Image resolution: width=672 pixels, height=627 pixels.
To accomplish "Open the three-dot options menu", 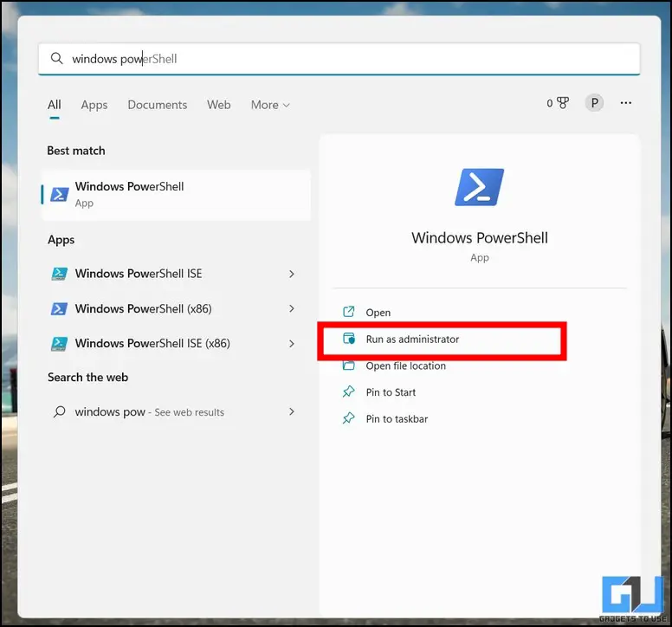I will coord(626,103).
